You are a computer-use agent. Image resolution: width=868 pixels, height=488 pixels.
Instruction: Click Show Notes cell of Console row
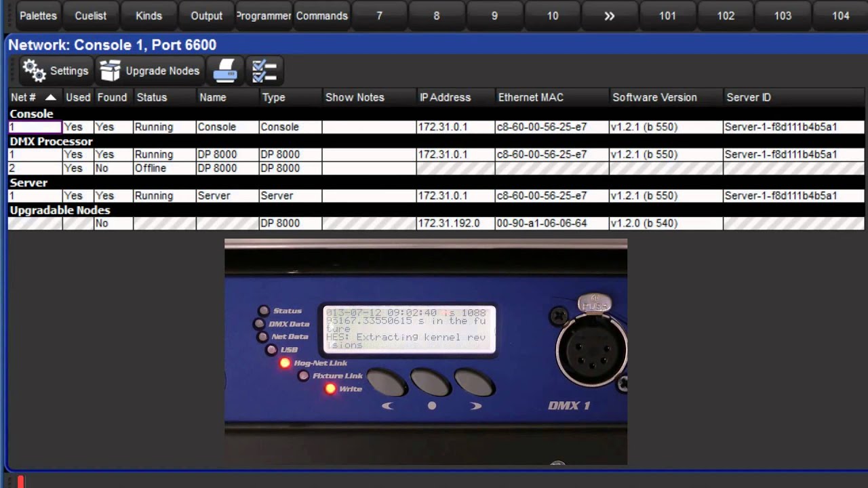coord(369,127)
